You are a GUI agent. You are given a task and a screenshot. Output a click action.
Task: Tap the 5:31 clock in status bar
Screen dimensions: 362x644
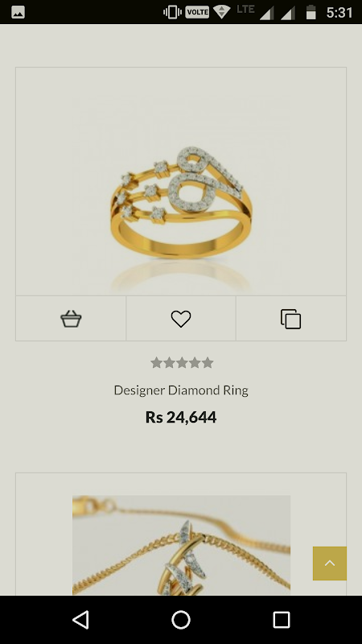point(339,13)
